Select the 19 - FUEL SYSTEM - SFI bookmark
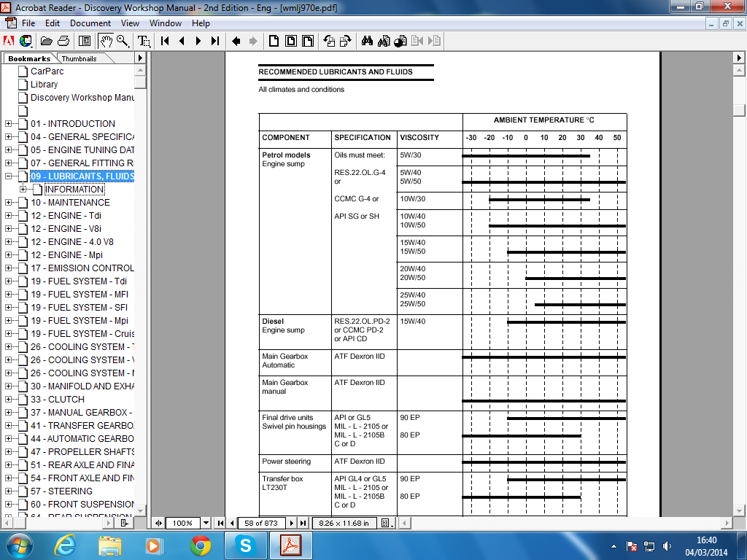The width and height of the screenshot is (747, 560). pos(79,308)
